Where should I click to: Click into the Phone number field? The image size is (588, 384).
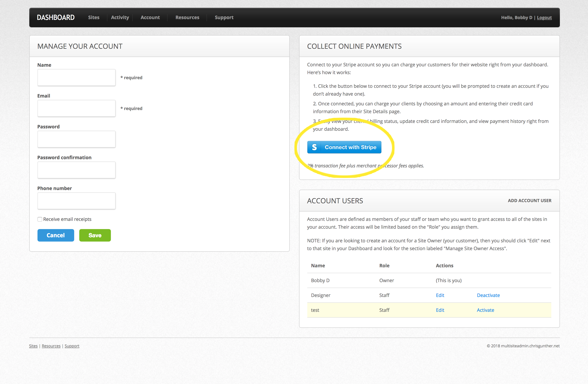76,201
